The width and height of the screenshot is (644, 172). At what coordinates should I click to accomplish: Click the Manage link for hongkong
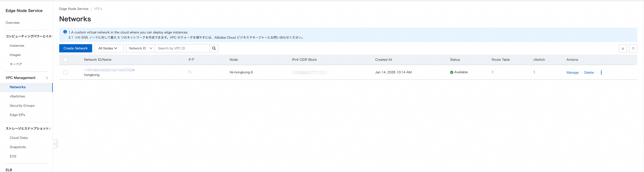click(x=572, y=72)
